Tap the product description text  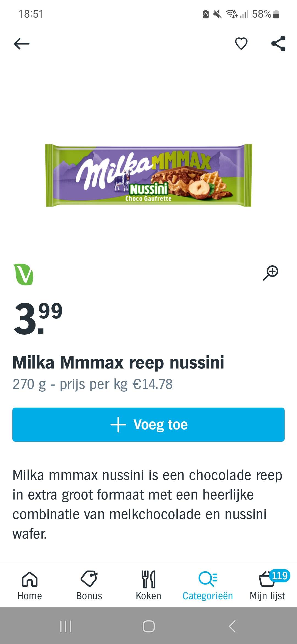click(147, 504)
